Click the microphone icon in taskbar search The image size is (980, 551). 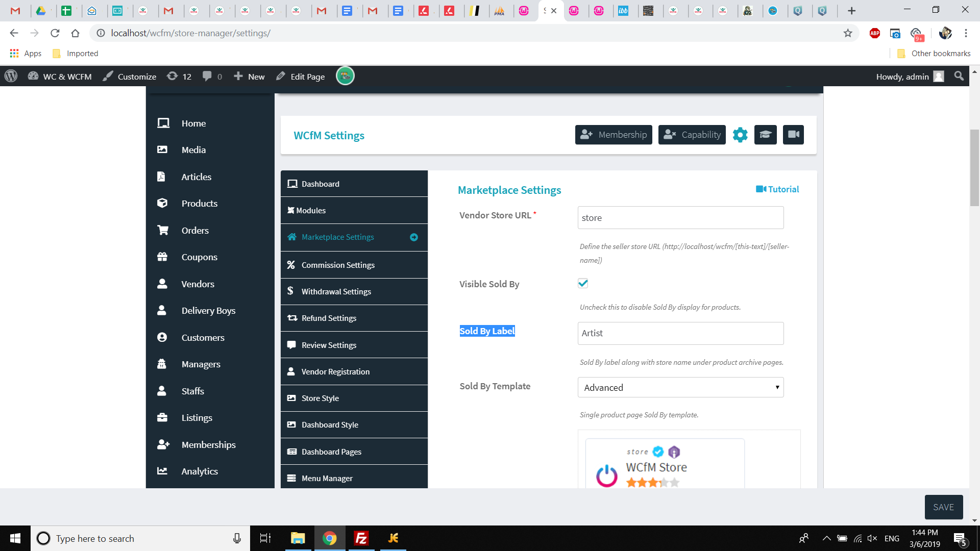tap(237, 538)
